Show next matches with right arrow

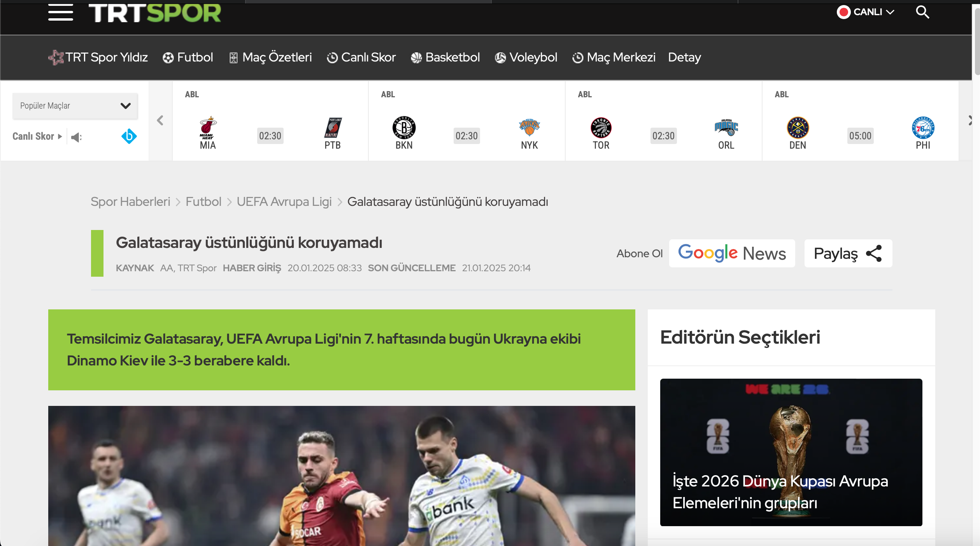pyautogui.click(x=970, y=121)
